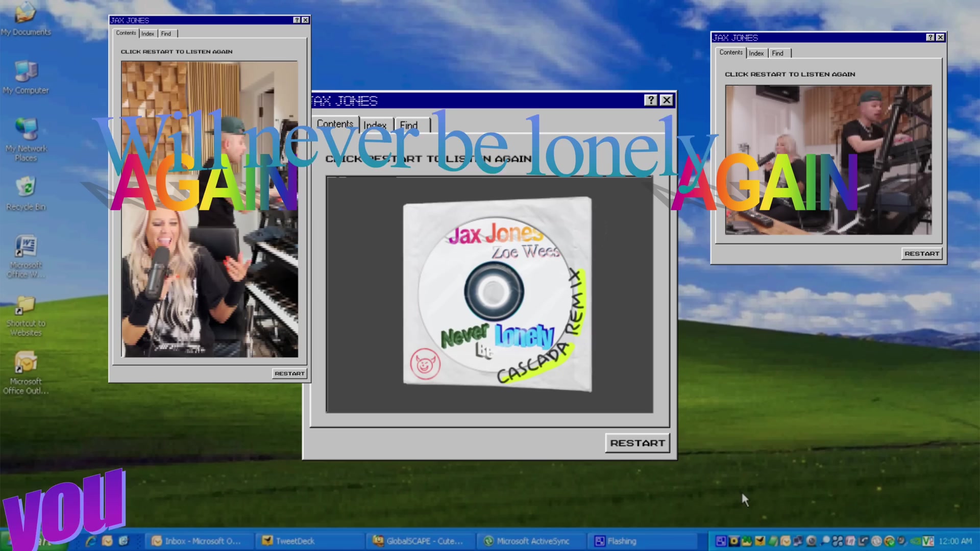Switch to Inbox - Microsoft Outlook taskbar button
980x551 pixels.
point(200,541)
